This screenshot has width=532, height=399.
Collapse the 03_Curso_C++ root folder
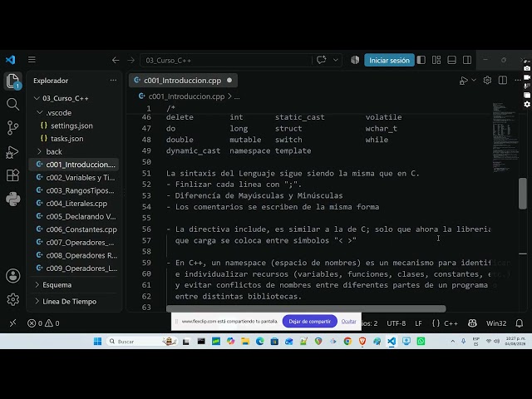(x=37, y=98)
